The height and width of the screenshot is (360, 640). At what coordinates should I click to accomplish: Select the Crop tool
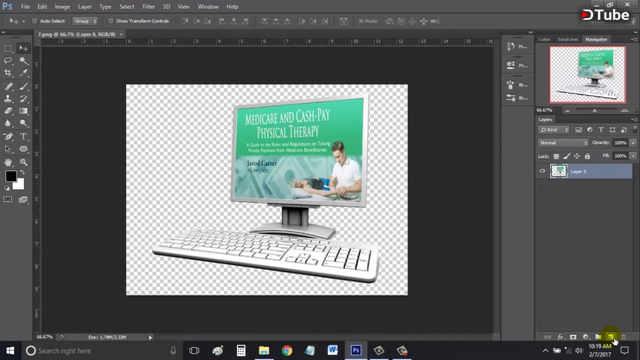[8, 73]
